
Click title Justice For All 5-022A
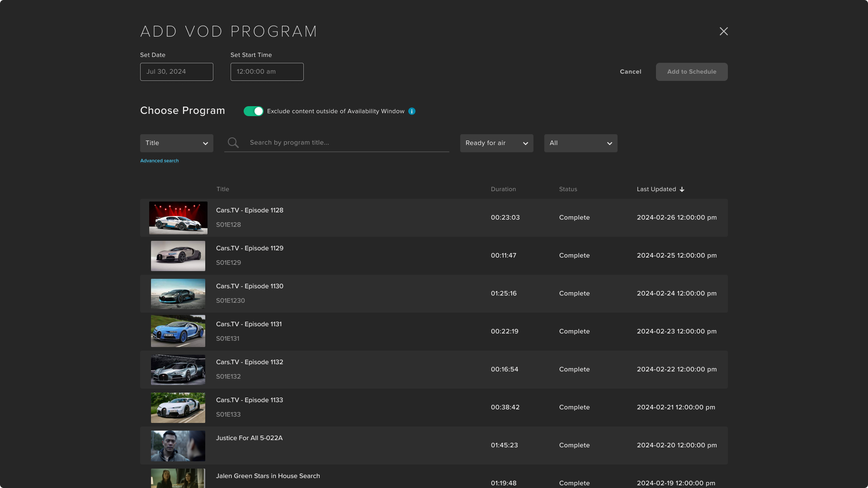pos(249,438)
